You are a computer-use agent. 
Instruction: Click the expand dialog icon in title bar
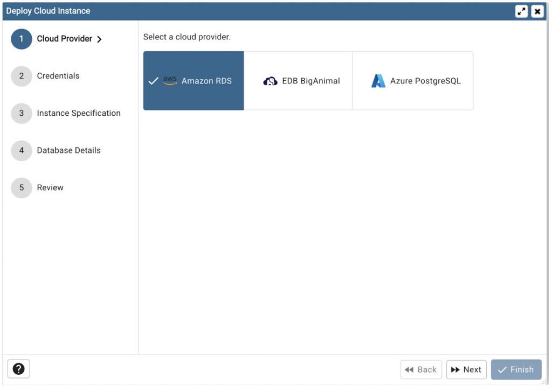point(521,11)
